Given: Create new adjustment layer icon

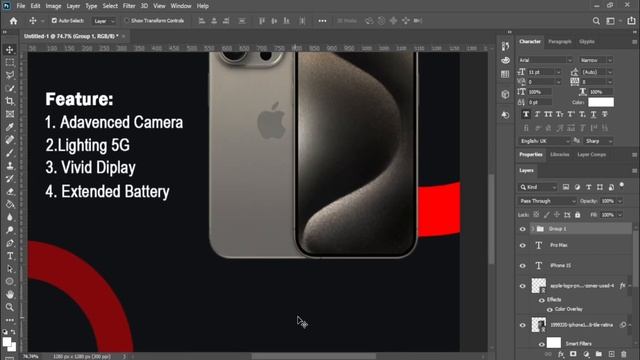Looking at the screenshot, I should [x=586, y=354].
